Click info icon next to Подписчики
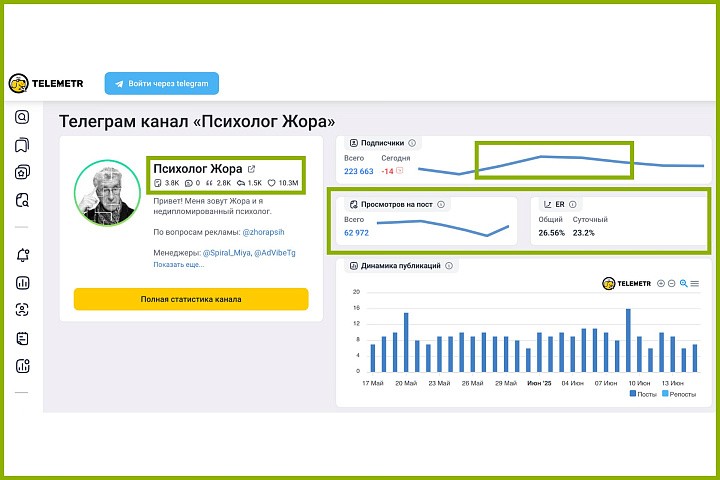This screenshot has width=720, height=480. point(412,143)
